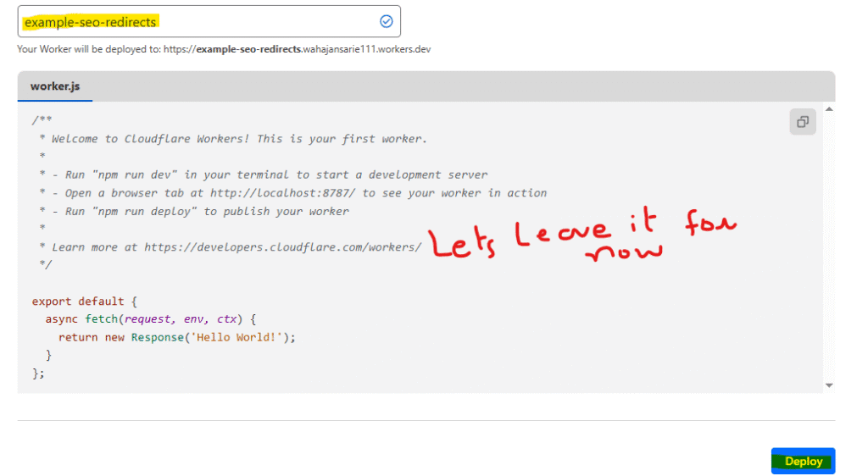The height and width of the screenshot is (476, 868).
Task: Click the developers.cloudflare.com/workers URL in comment
Action: (x=281, y=247)
